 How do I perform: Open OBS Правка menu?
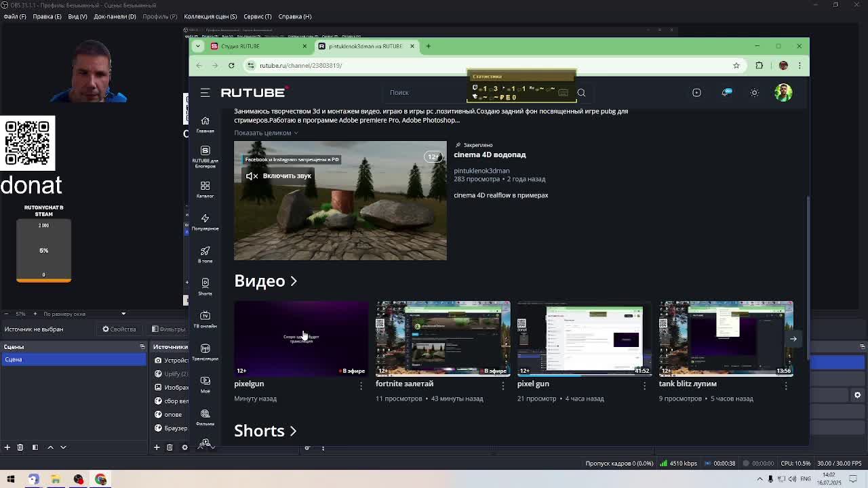(47, 16)
